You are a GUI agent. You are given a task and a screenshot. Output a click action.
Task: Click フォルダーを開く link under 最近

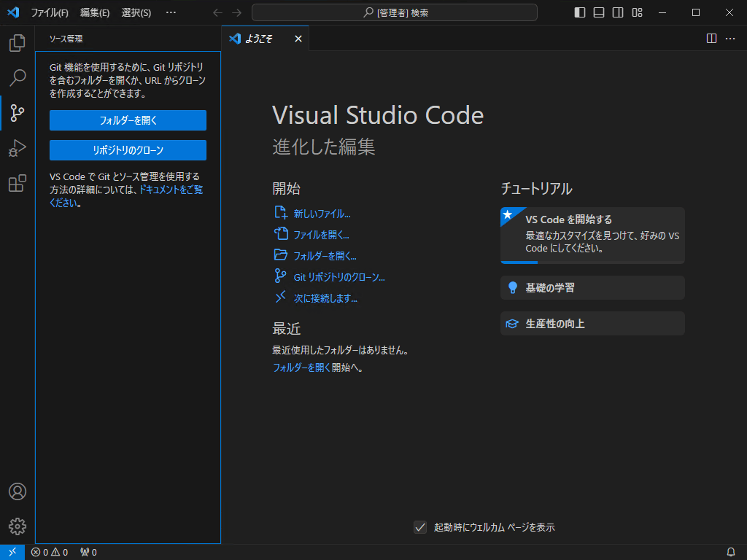coord(301,367)
